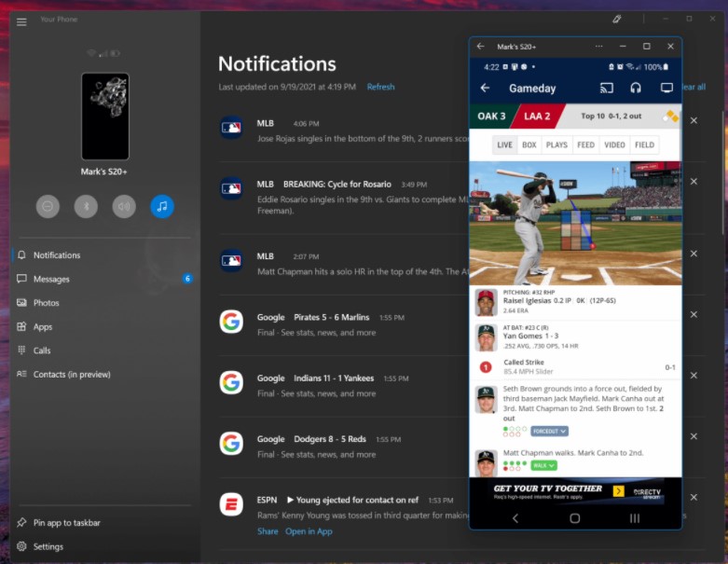728x564 pixels.
Task: Tap the Yan Gomes batter photo
Action: tap(486, 337)
